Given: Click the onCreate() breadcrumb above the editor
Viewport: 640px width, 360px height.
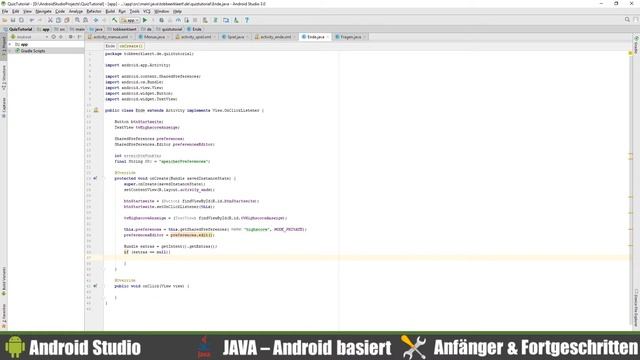Looking at the screenshot, I should tap(131, 46).
